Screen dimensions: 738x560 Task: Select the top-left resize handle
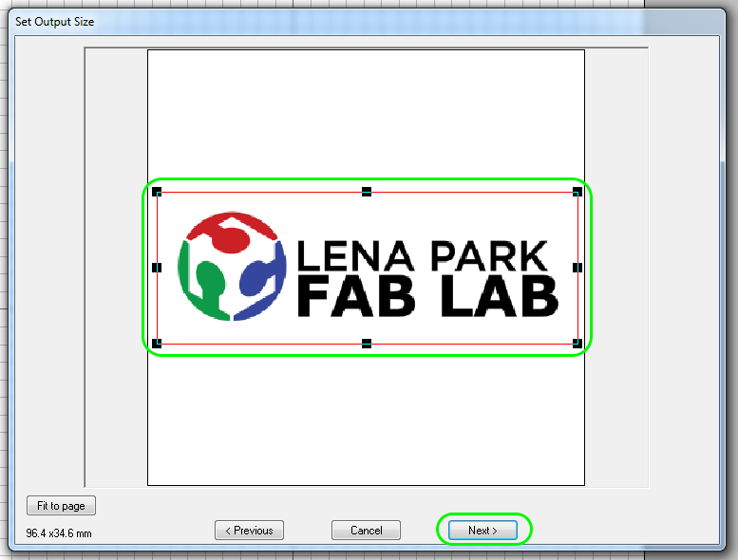coord(157,192)
